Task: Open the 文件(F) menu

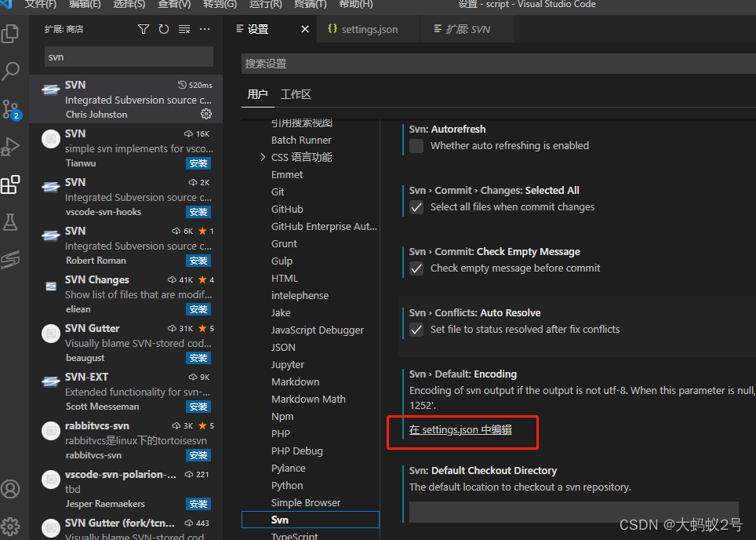Action: pyautogui.click(x=41, y=5)
